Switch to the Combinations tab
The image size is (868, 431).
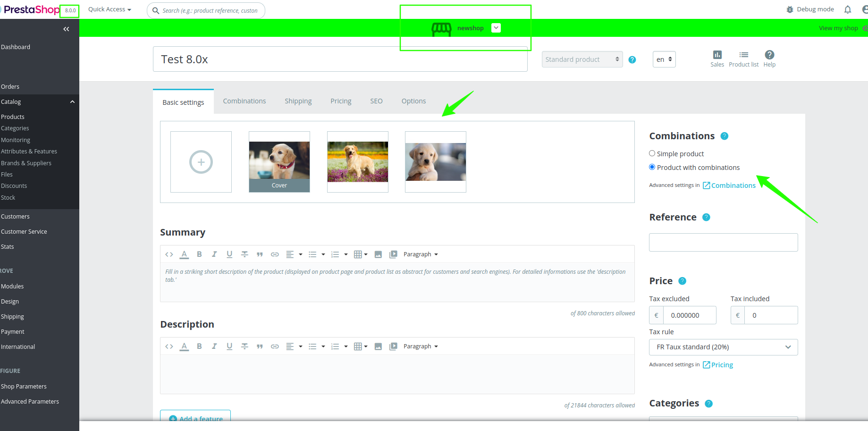[244, 101]
